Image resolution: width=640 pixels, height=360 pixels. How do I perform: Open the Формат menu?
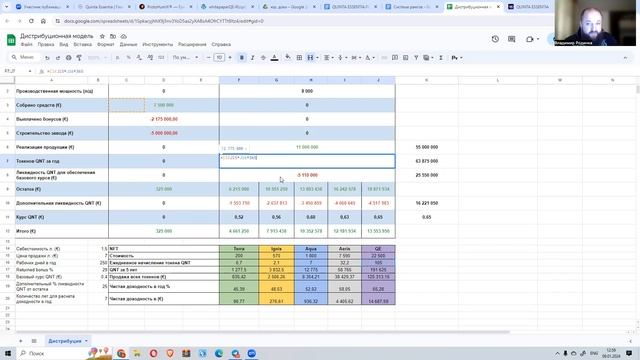point(106,44)
